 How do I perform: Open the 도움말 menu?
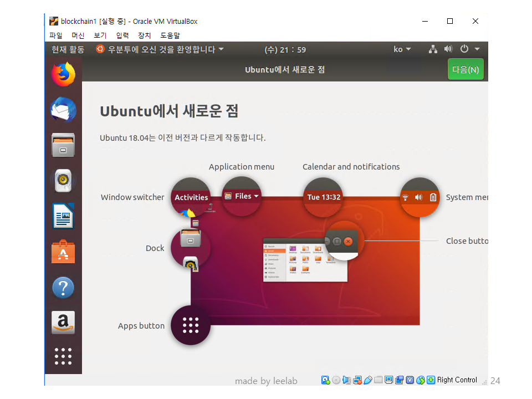coord(170,35)
